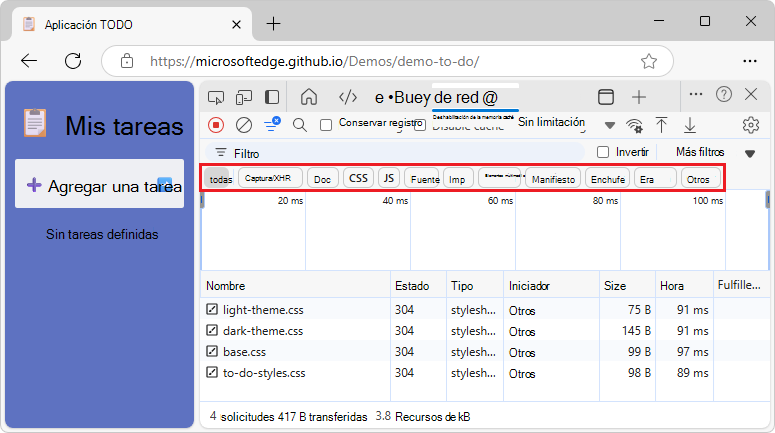Screen dimensions: 775x433
Task: Filter requests by CSS type
Action: coord(358,178)
